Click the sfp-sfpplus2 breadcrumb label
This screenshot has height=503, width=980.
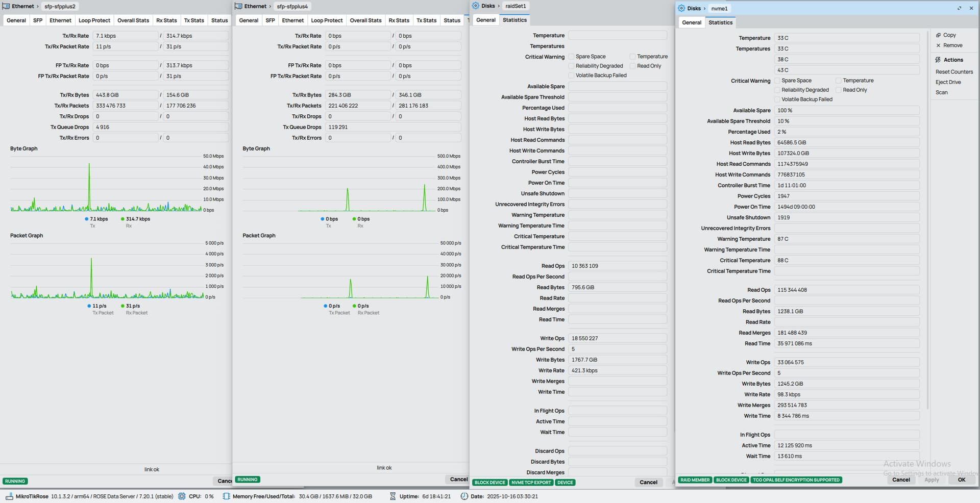point(60,6)
